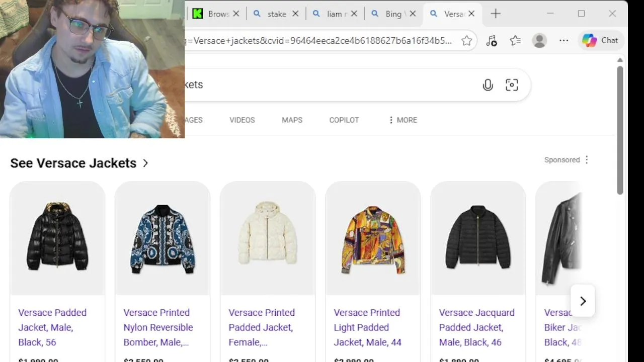The width and height of the screenshot is (644, 362).
Task: Click the media control music note icon
Action: [x=492, y=41]
